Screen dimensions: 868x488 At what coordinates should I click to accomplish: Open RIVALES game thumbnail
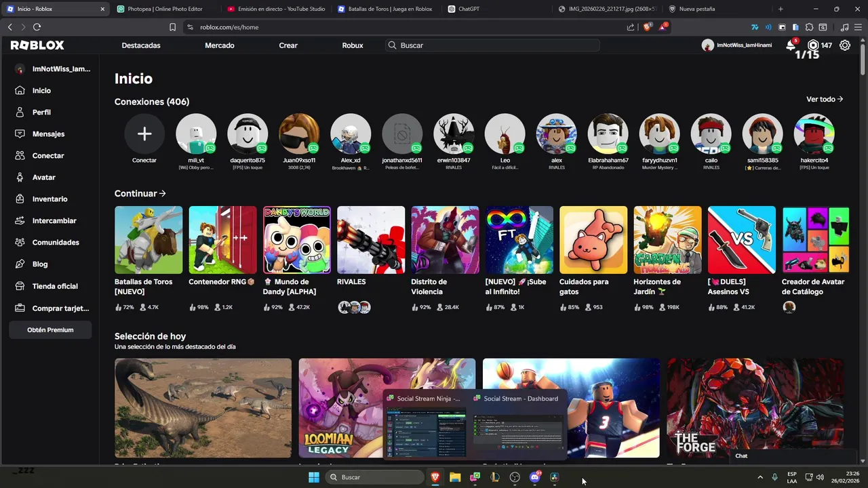tap(371, 240)
